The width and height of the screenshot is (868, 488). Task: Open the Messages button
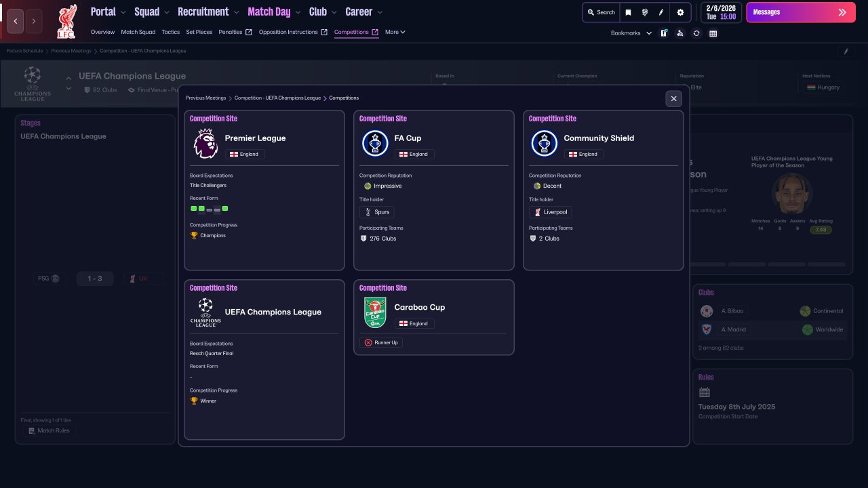tap(800, 12)
